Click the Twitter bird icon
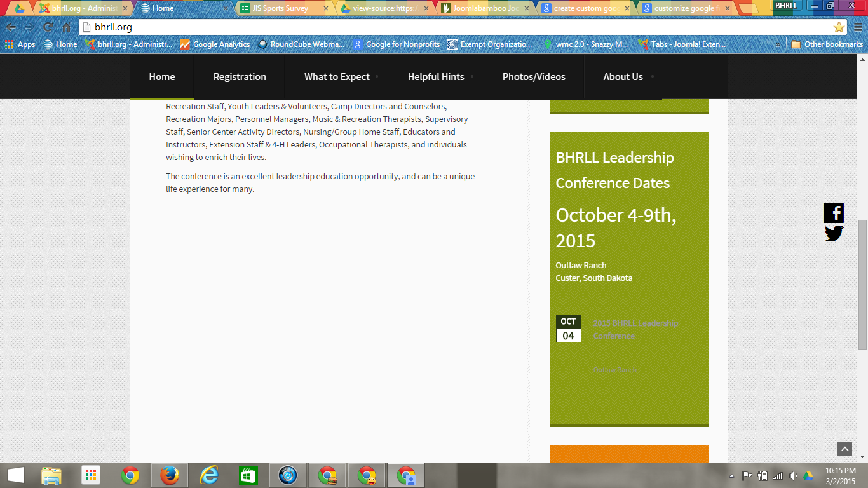The width and height of the screenshot is (868, 488). click(x=834, y=233)
